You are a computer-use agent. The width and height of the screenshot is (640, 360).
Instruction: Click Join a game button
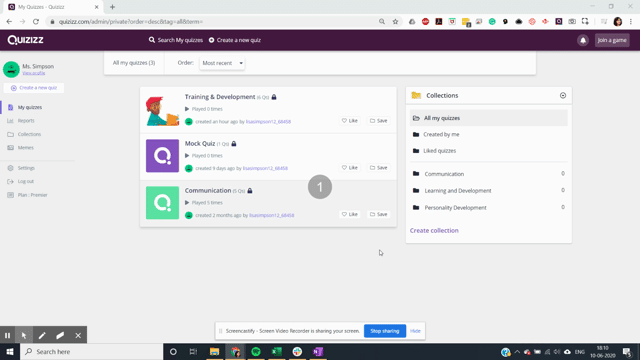pos(612,40)
